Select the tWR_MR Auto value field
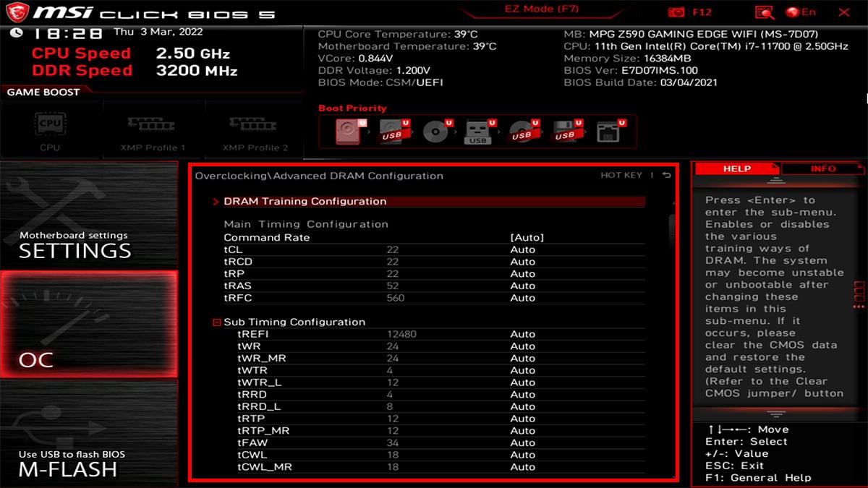Screen dimensions: 868x488 523,359
